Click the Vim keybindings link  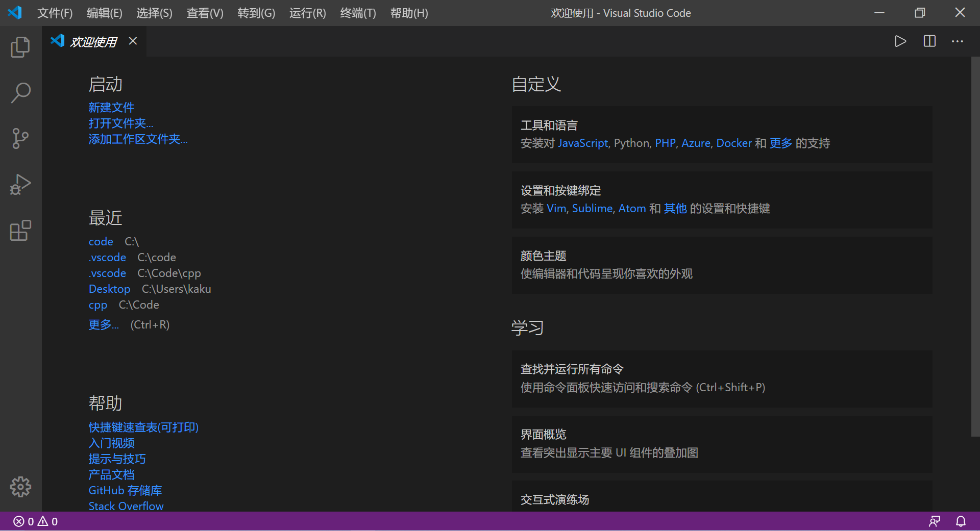[x=556, y=208]
